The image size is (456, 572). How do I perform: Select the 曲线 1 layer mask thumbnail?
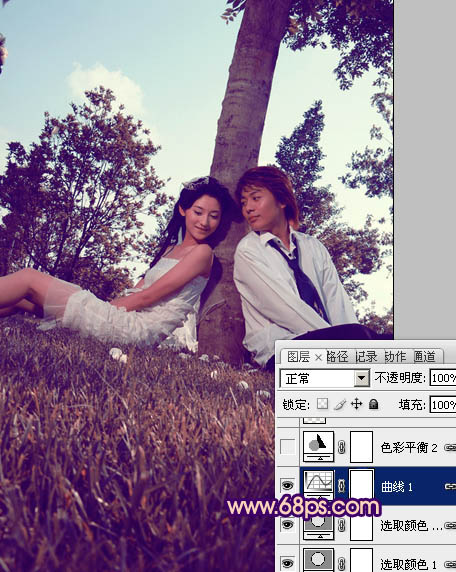click(x=362, y=484)
